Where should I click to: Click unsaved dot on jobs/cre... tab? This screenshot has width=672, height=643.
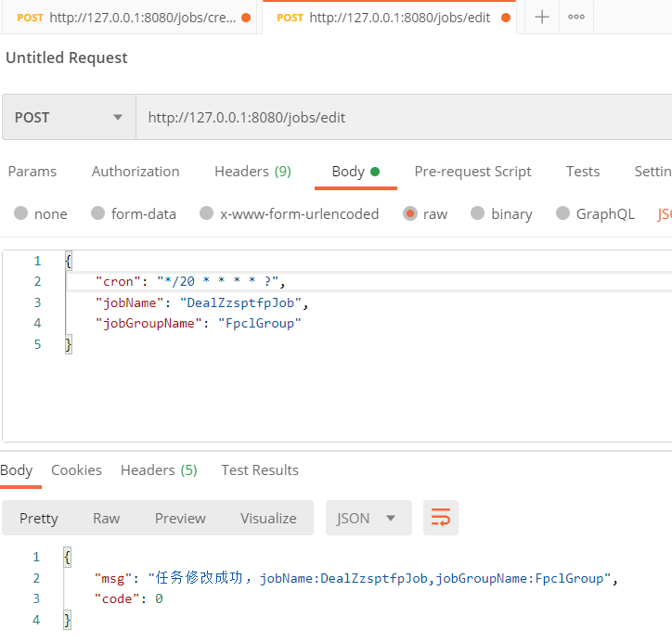pos(246,18)
